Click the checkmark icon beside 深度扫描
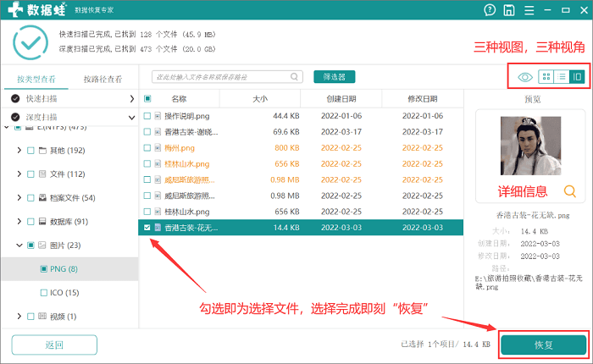 15,117
